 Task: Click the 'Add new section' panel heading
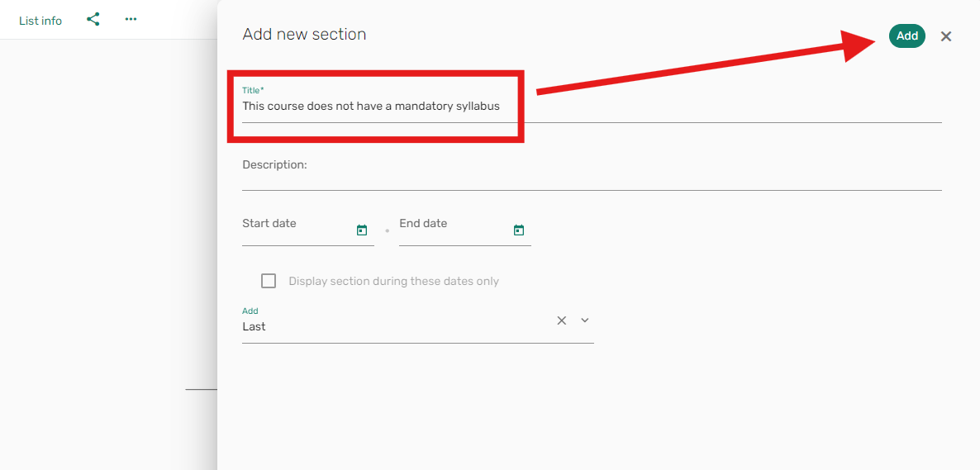[304, 35]
